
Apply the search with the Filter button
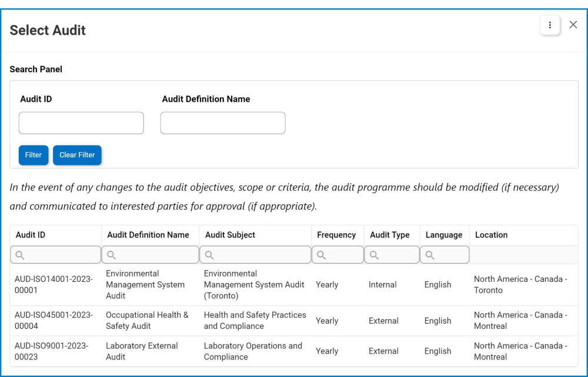[x=33, y=155]
